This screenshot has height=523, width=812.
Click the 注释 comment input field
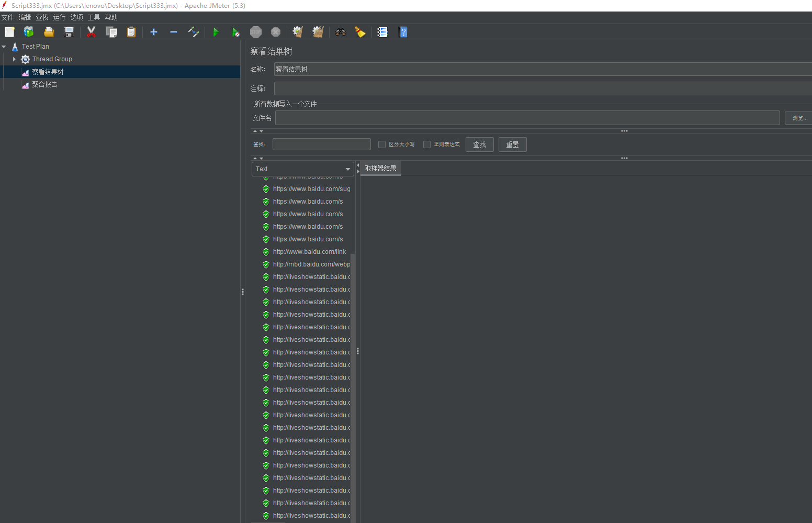coord(543,88)
